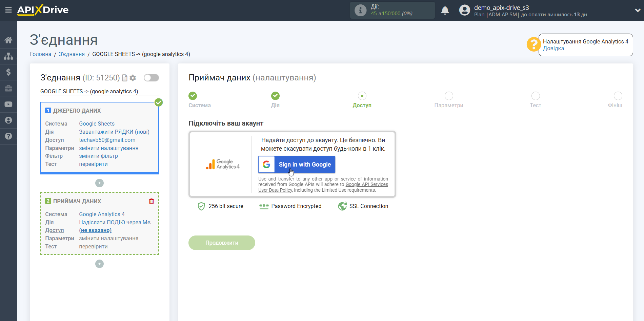Click Завантажити РЯДКИ (нові) action link
The width and height of the screenshot is (644, 321).
click(114, 132)
